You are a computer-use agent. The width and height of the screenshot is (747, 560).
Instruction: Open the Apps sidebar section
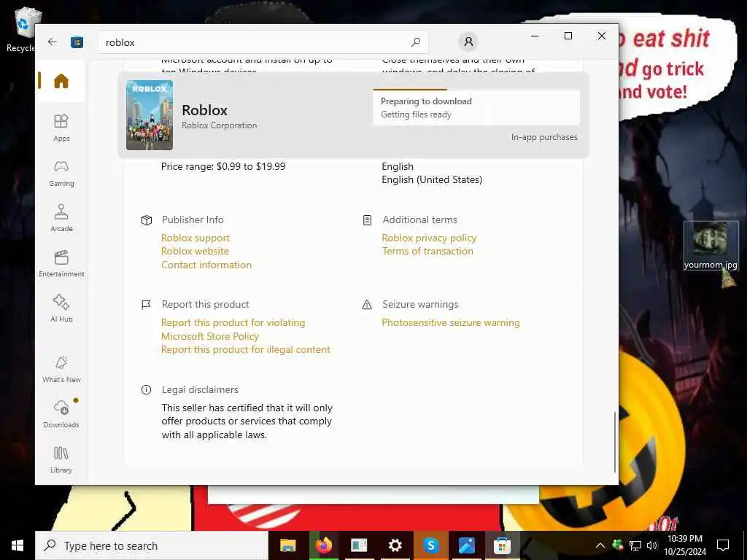point(61,128)
